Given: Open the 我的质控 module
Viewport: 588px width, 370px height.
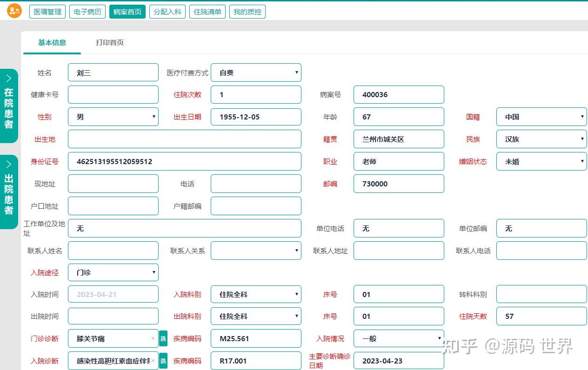Looking at the screenshot, I should (247, 12).
